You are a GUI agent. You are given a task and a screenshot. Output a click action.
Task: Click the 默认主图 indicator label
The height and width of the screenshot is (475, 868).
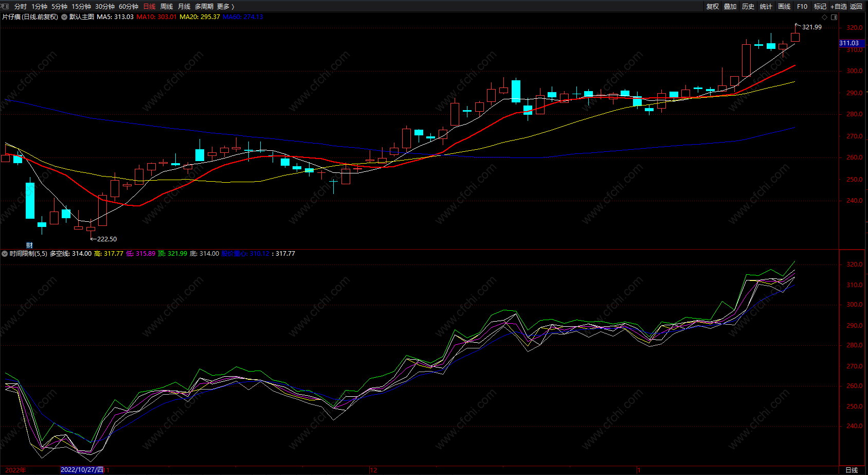[x=82, y=17]
